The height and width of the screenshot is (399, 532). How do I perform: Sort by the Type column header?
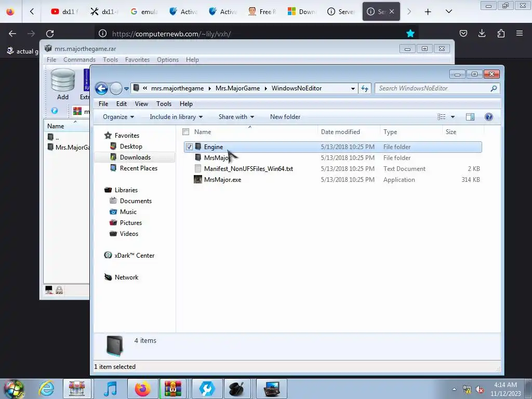390,131
